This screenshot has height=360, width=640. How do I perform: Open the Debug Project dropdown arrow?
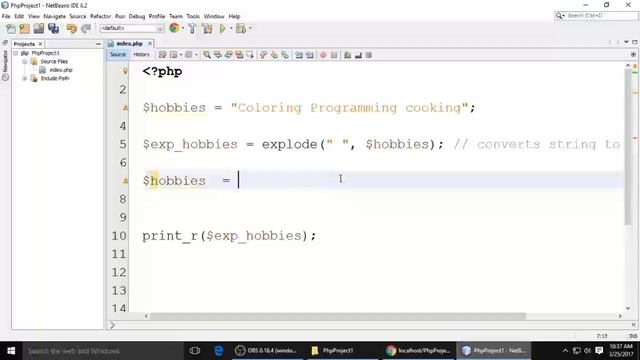pyautogui.click(x=250, y=29)
